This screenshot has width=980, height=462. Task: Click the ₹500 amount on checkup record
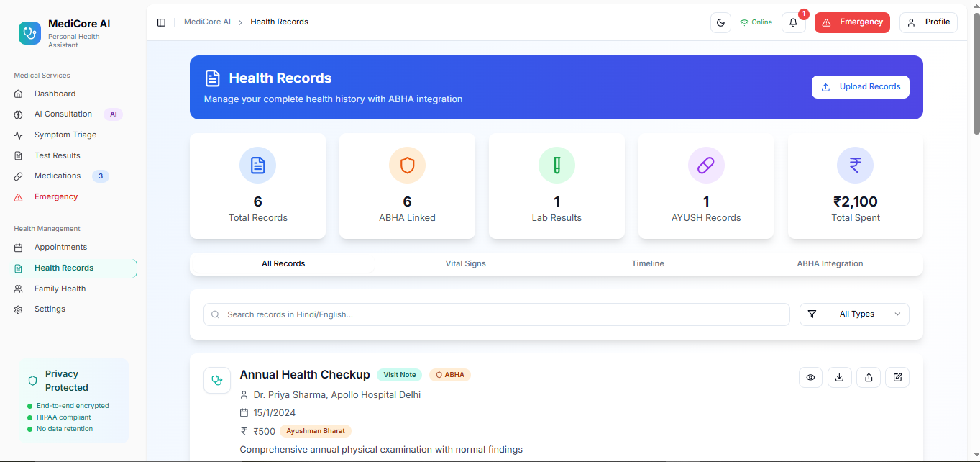pyautogui.click(x=264, y=431)
